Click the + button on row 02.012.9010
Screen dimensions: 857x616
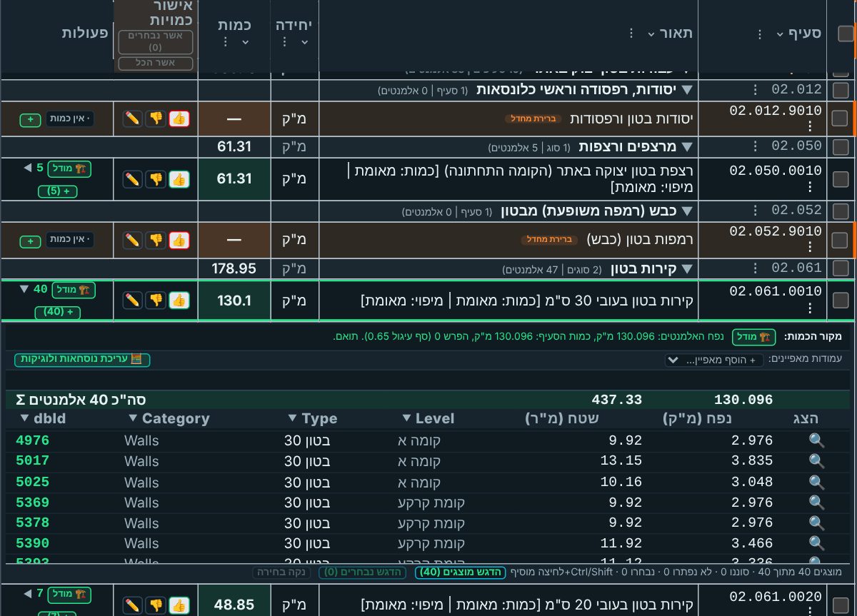click(31, 119)
